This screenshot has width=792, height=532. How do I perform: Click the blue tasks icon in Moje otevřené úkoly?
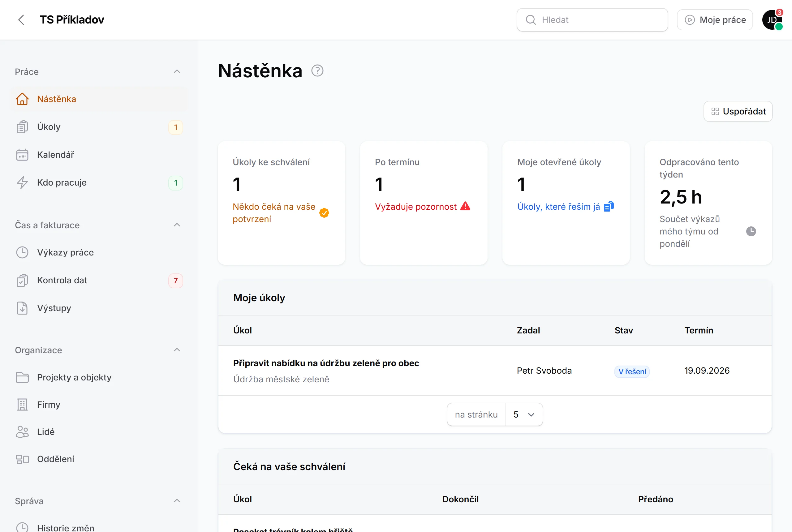[x=609, y=206]
